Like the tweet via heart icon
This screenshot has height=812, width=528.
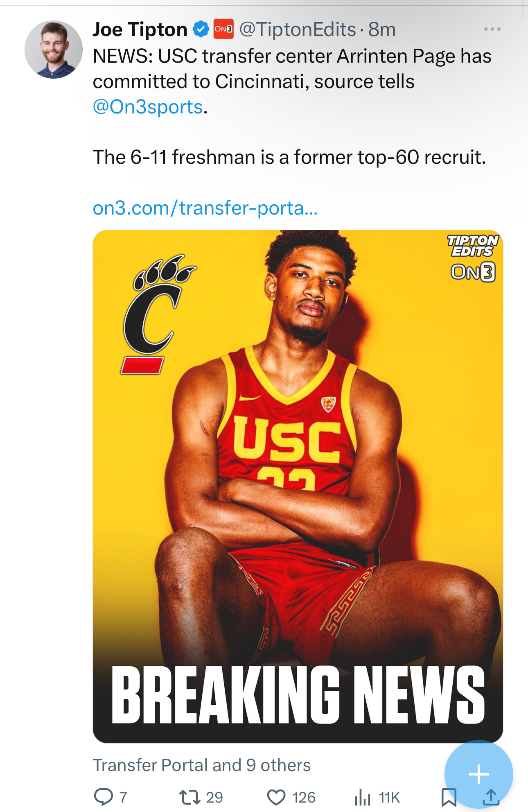click(276, 797)
